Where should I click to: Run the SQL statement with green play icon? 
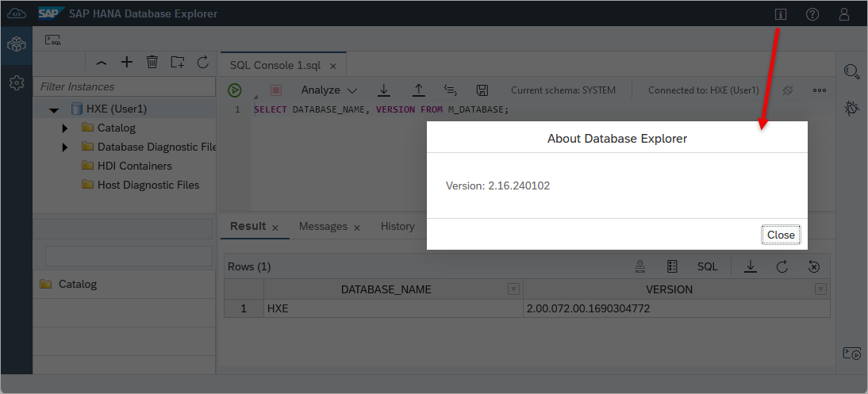click(x=235, y=90)
